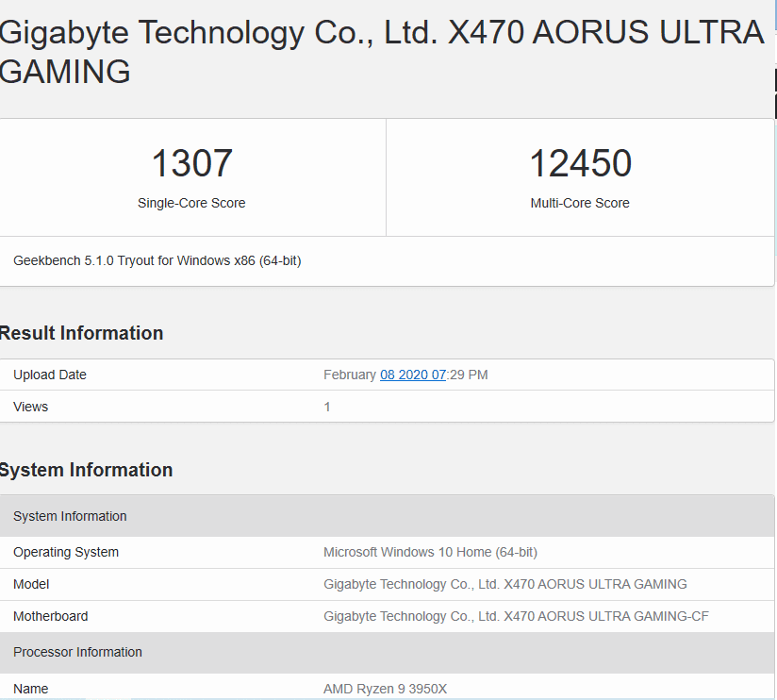Click the 'Model' row label
The height and width of the screenshot is (700, 777).
coord(31,585)
